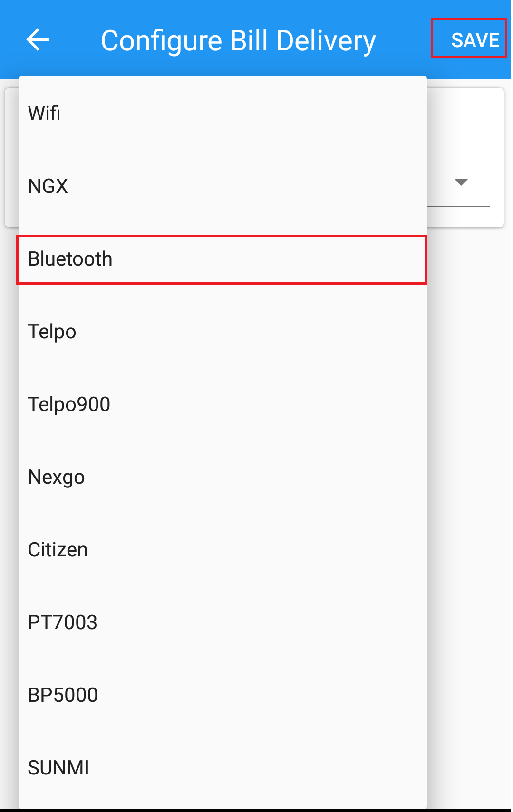Select Wifi from the list
The height and width of the screenshot is (812, 513).
pos(223,113)
